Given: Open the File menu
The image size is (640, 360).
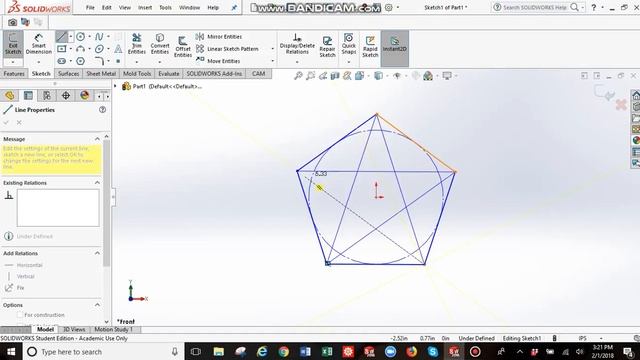Looking at the screenshot, I should click(x=90, y=8).
